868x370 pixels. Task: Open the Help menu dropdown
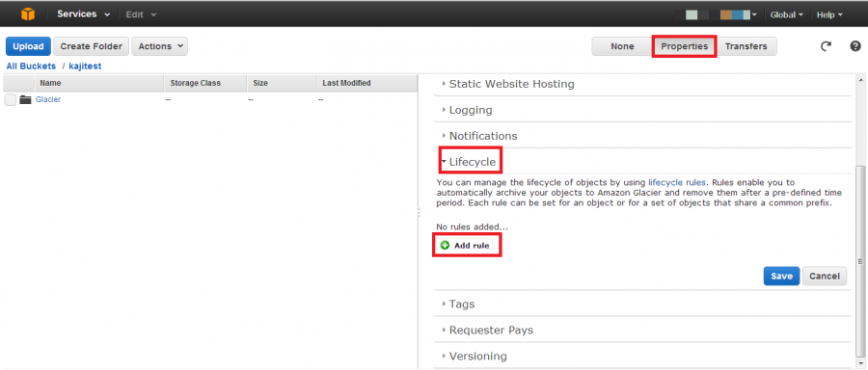pyautogui.click(x=829, y=14)
